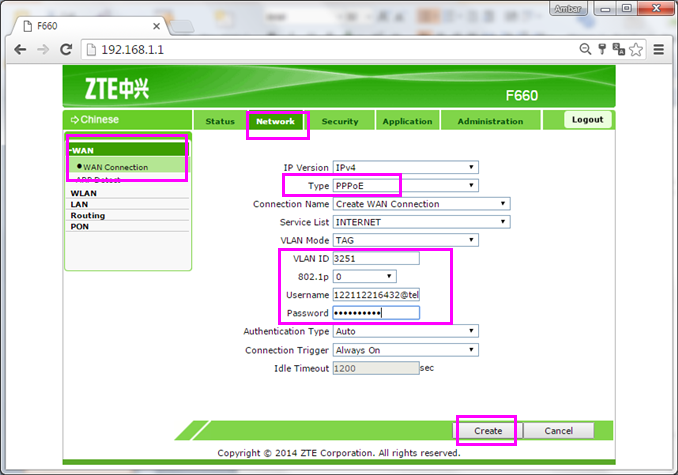Switch language via Chinese link
The image size is (678, 475).
click(x=95, y=120)
